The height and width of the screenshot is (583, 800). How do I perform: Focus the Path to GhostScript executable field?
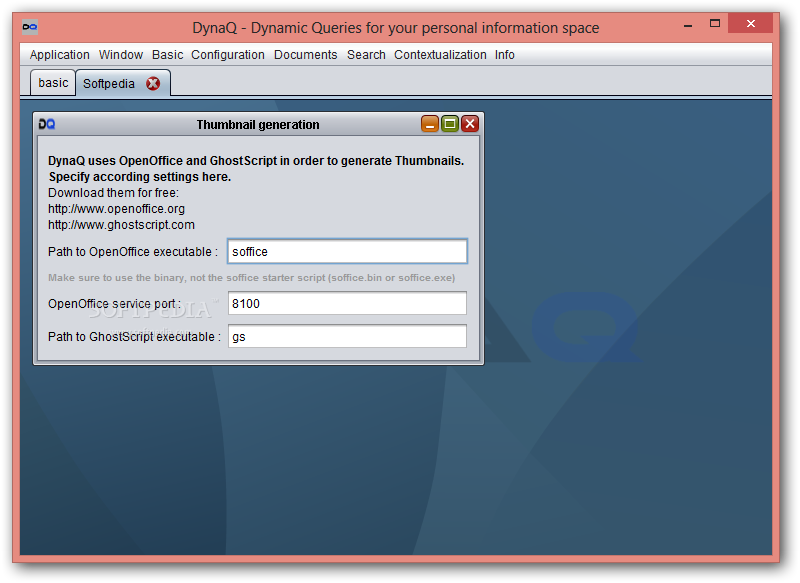tap(347, 337)
